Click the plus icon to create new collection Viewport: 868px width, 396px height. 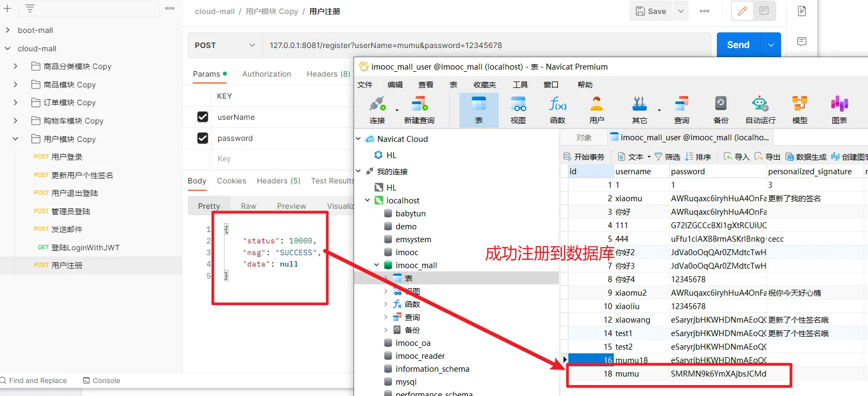(8, 9)
